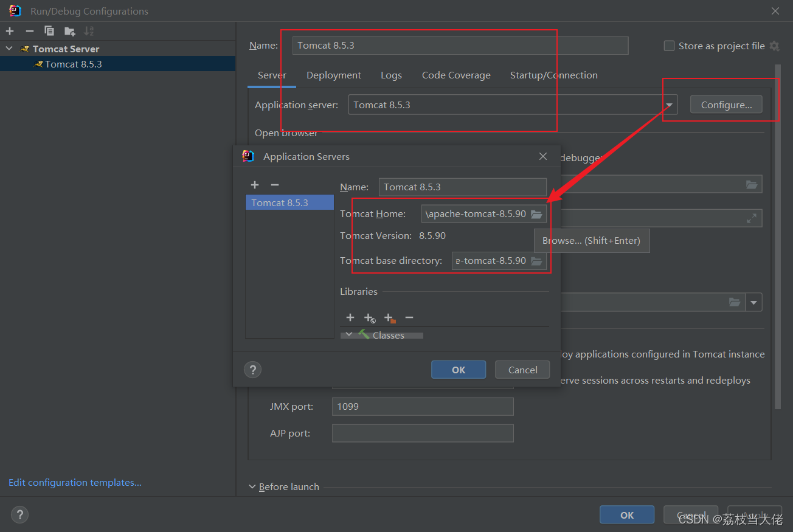Confirm Application Servers dialog with OK

click(x=459, y=370)
